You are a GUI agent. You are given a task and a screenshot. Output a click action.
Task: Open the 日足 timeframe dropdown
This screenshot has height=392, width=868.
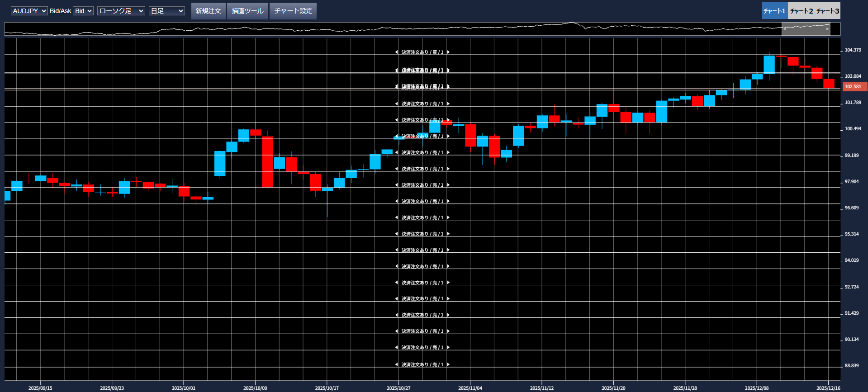tap(166, 11)
